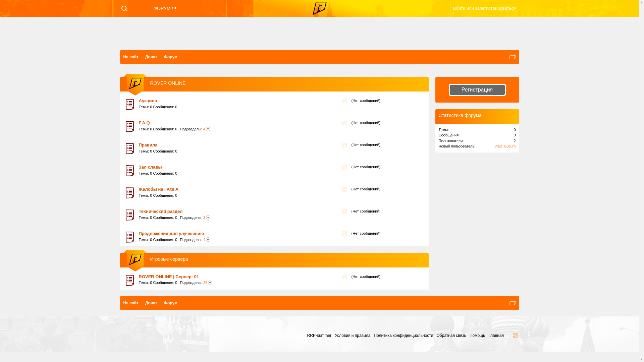Click the ROVER ONLINE category logo badge
The image size is (644, 362).
pos(135,84)
